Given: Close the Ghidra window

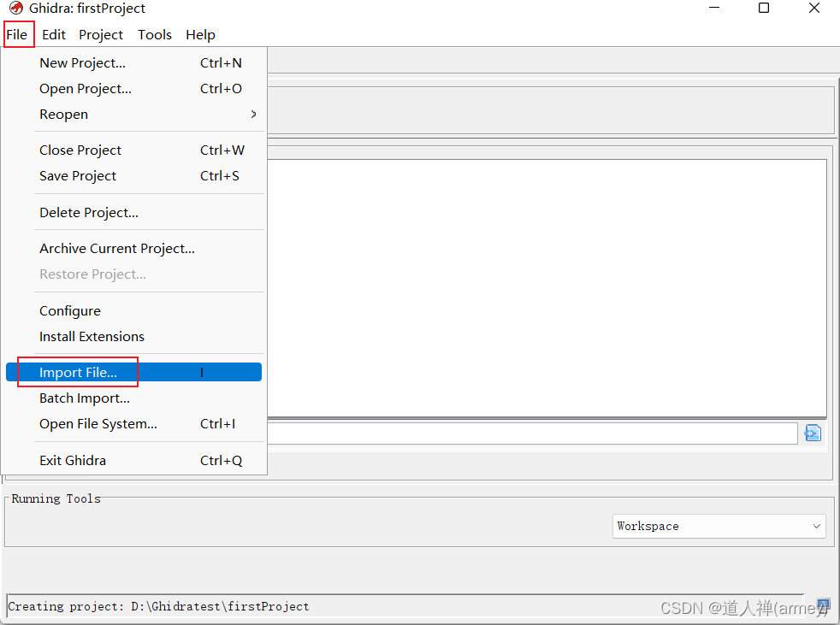Looking at the screenshot, I should 814,8.
